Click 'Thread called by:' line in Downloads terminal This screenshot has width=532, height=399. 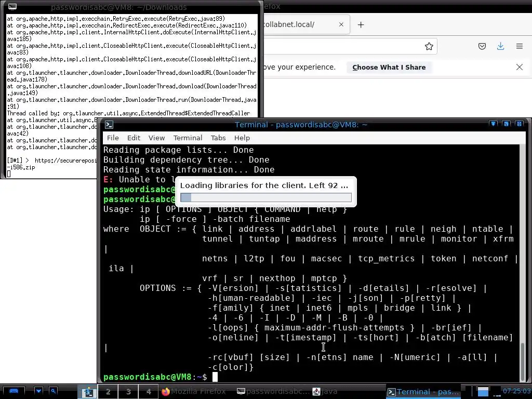pyautogui.click(x=128, y=113)
